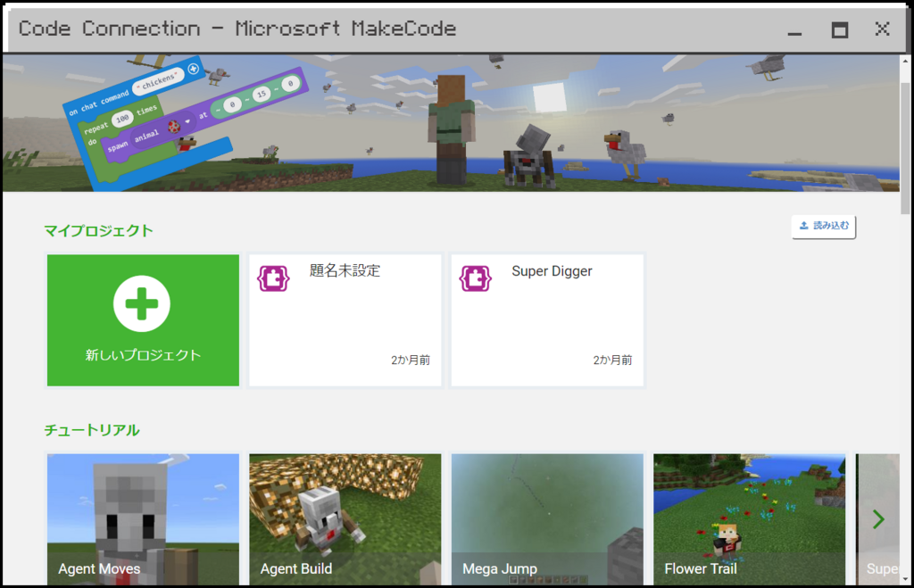Close the Code Connection window
The width and height of the screenshot is (914, 588).
tap(883, 29)
